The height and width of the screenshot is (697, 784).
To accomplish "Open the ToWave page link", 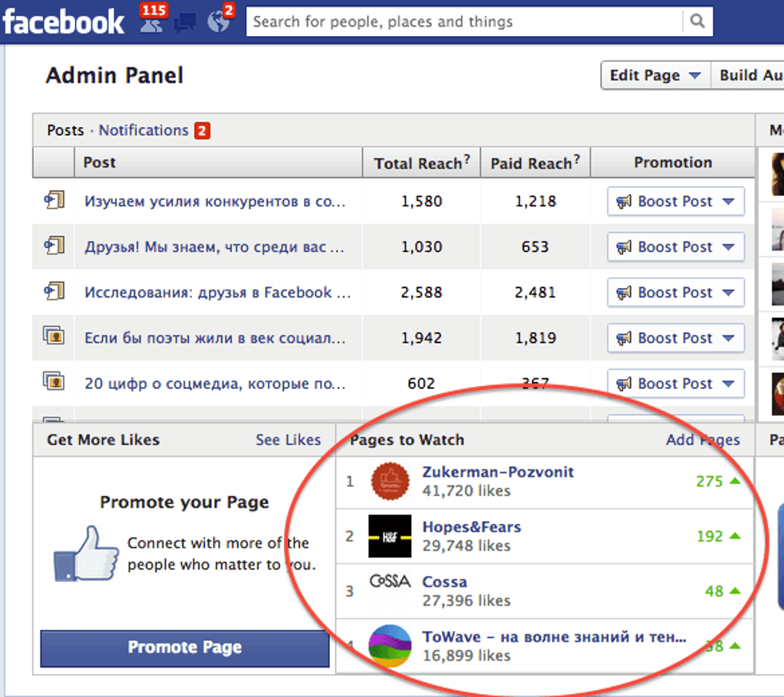I will click(x=554, y=637).
